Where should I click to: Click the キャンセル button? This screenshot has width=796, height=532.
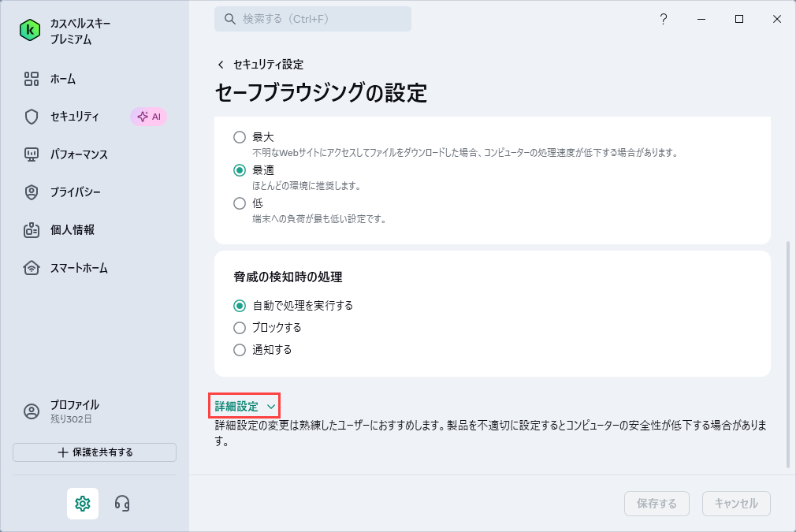[736, 504]
